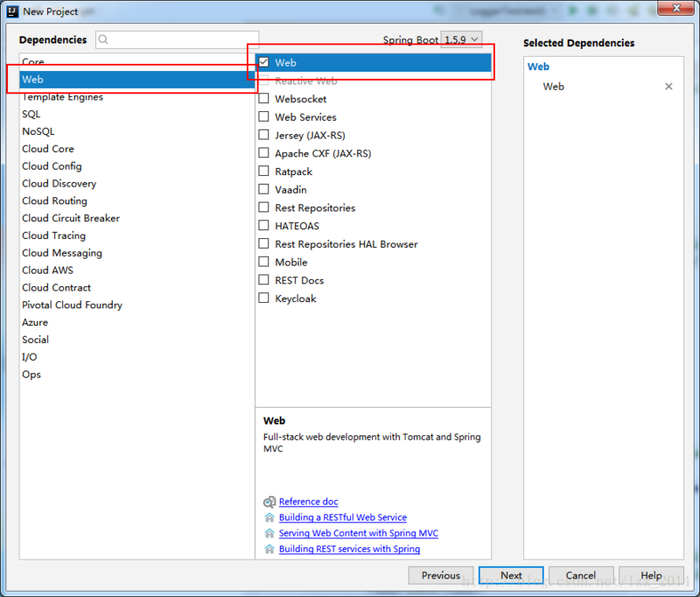Select the Core category

pyautogui.click(x=136, y=61)
